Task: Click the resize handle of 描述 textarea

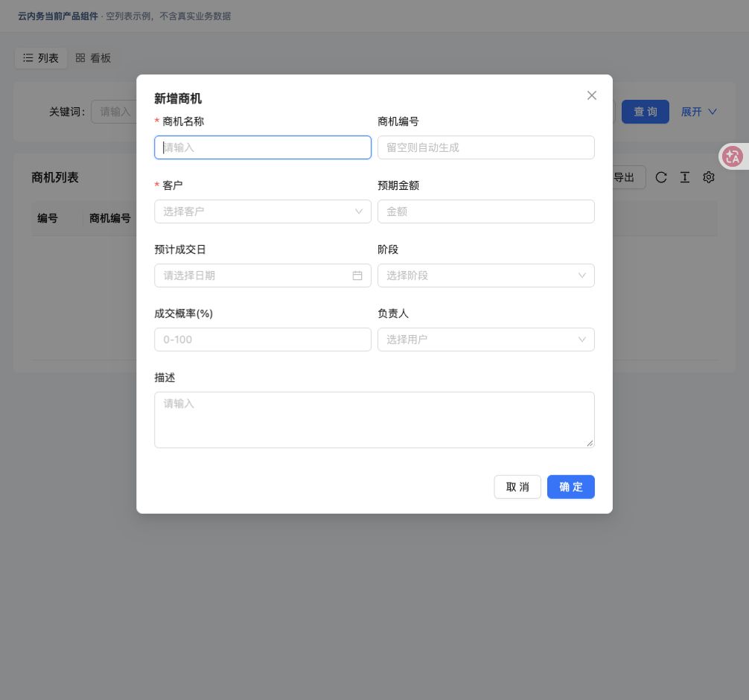Action: point(590,443)
